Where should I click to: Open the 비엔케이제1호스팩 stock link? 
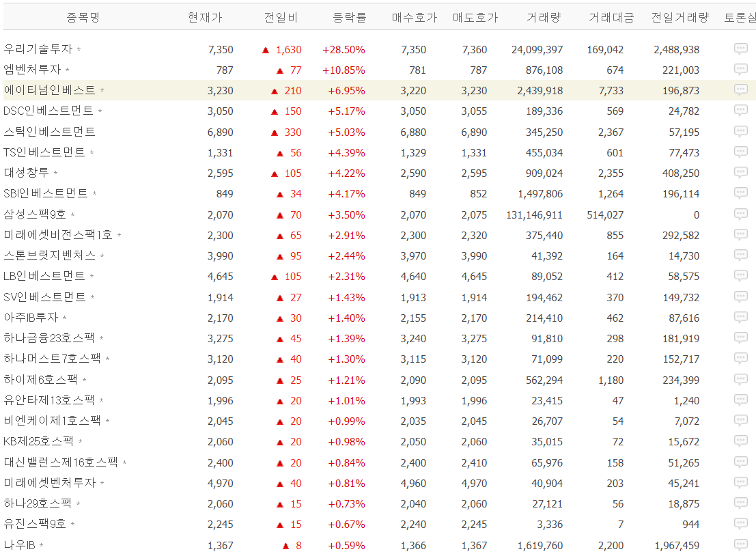click(52, 421)
